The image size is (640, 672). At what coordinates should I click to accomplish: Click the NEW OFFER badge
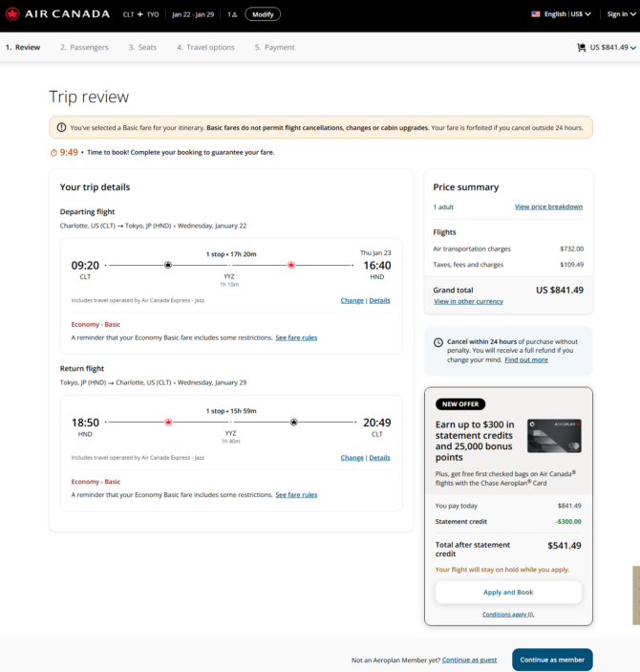point(460,404)
